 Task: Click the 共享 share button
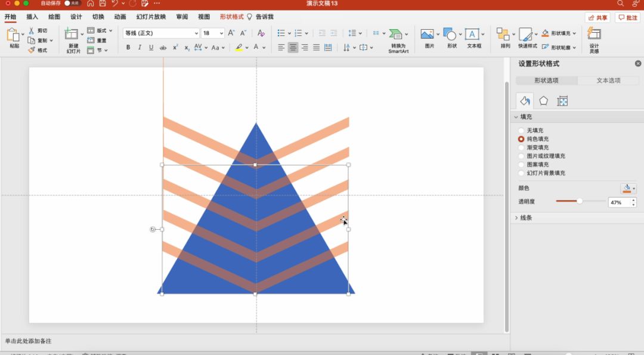click(597, 18)
